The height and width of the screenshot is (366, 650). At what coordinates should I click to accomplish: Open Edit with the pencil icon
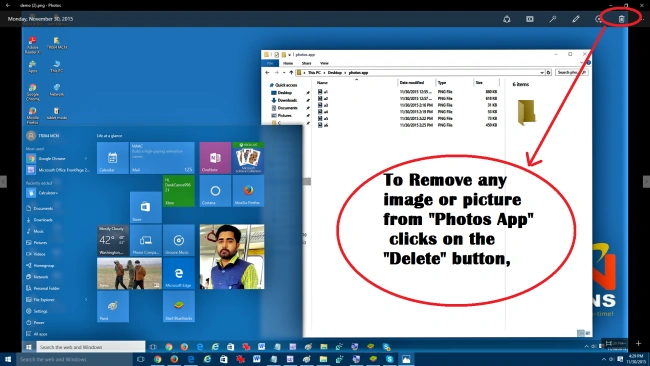click(x=576, y=19)
